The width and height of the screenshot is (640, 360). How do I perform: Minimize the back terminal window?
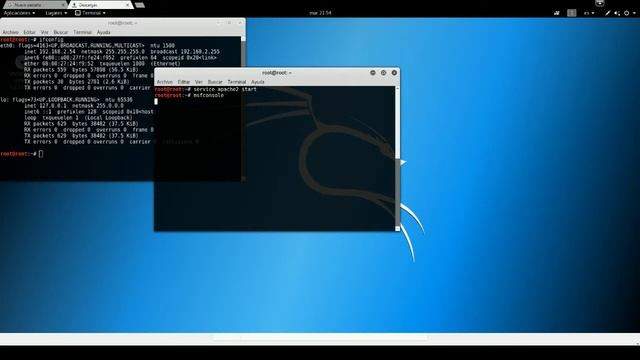[219, 23]
